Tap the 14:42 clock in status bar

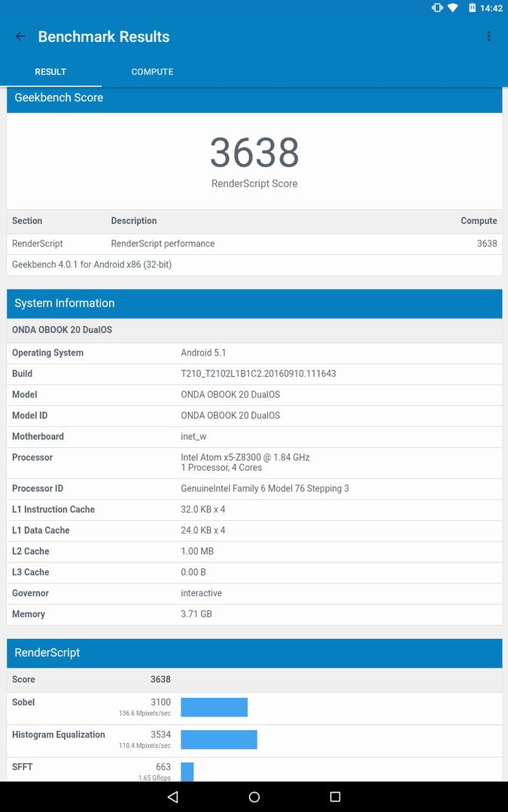(491, 8)
